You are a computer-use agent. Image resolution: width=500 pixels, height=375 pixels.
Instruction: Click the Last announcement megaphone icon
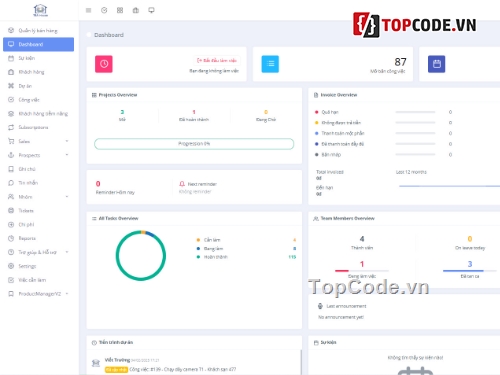[320, 306]
